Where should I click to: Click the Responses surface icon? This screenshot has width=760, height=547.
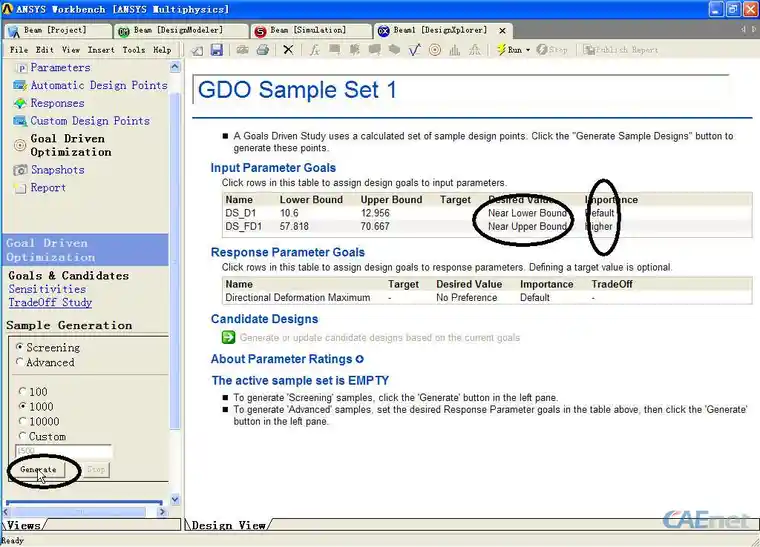coord(20,103)
